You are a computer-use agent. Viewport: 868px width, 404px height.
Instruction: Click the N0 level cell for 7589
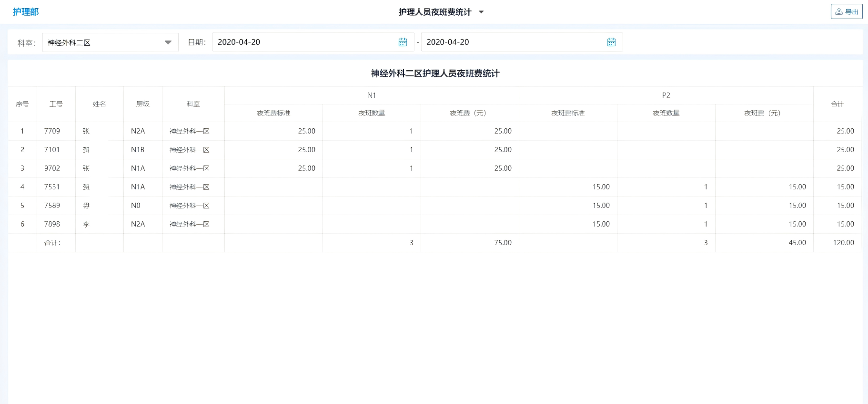tap(136, 206)
